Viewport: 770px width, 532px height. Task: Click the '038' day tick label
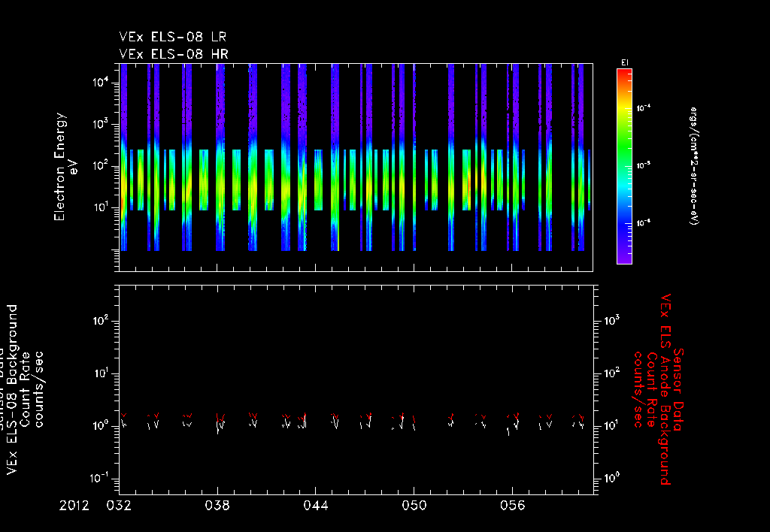point(217,506)
